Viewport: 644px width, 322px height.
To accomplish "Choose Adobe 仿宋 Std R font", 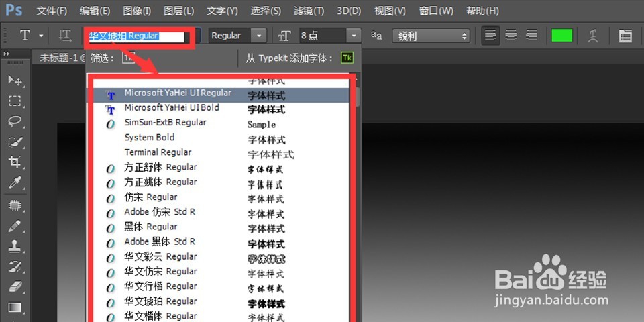I will [x=221, y=213].
